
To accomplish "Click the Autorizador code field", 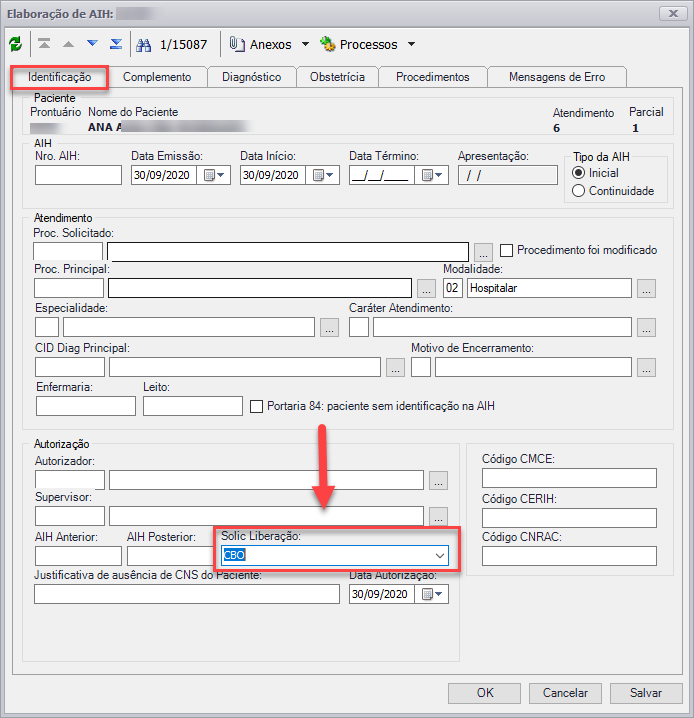I will tap(70, 480).
